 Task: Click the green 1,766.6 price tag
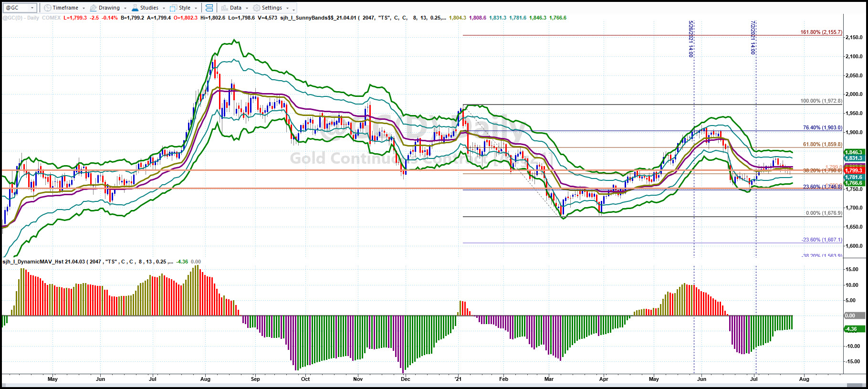tap(854, 183)
